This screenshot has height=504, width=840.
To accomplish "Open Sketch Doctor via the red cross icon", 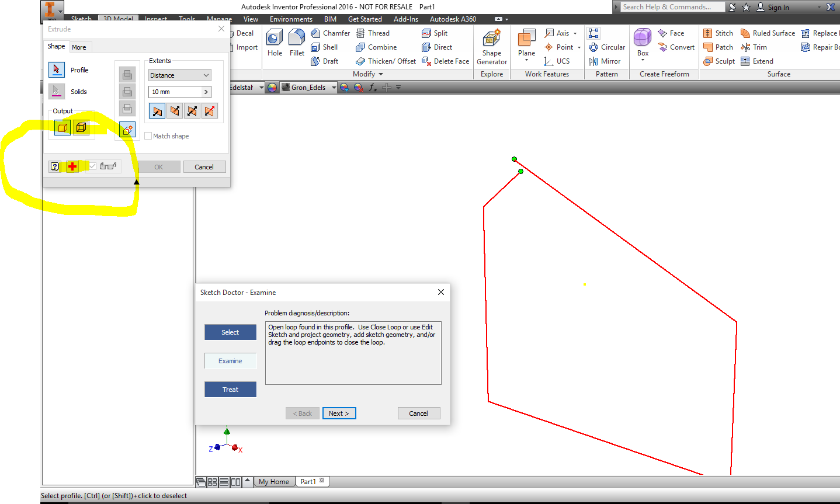I will [x=72, y=166].
